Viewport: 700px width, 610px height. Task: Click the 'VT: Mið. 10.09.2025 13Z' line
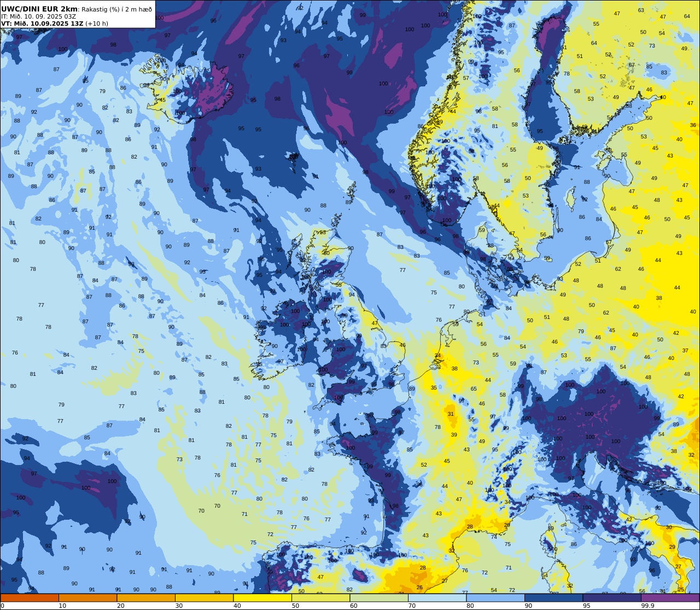[x=42, y=24]
